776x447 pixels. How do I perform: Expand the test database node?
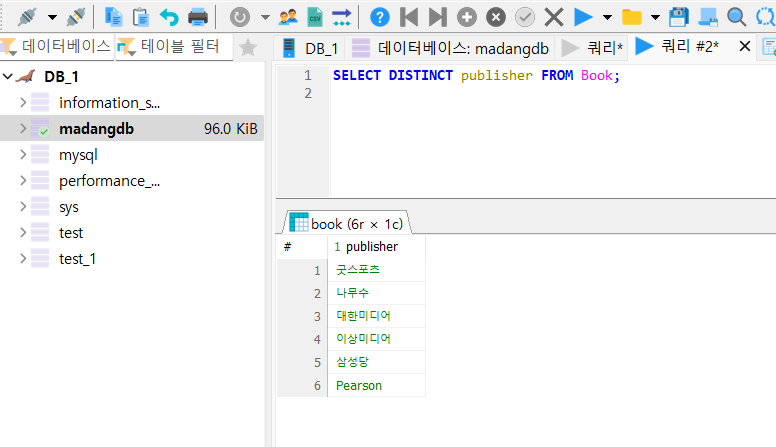click(x=23, y=232)
